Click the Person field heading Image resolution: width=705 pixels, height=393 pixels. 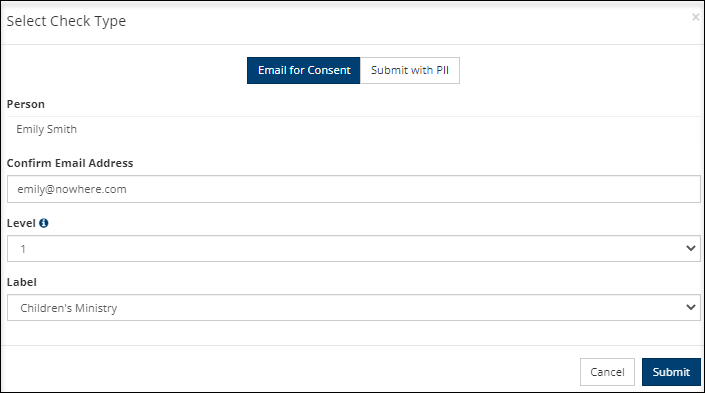coord(26,104)
